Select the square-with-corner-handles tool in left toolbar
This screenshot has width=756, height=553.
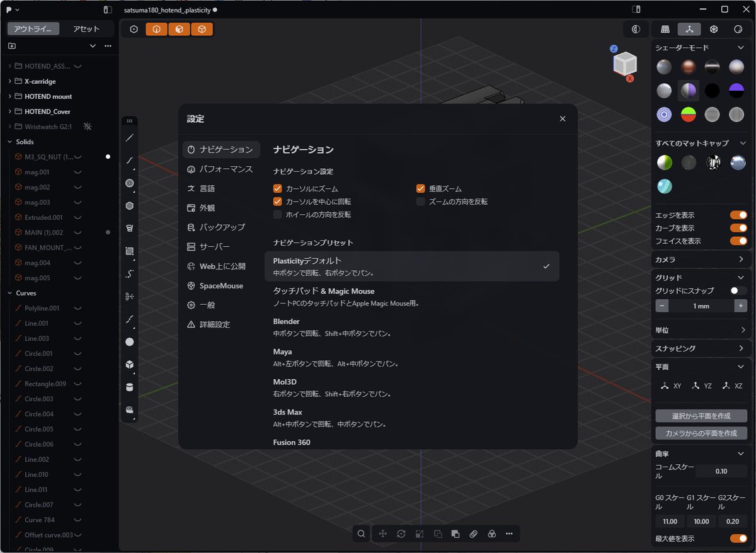click(x=130, y=251)
